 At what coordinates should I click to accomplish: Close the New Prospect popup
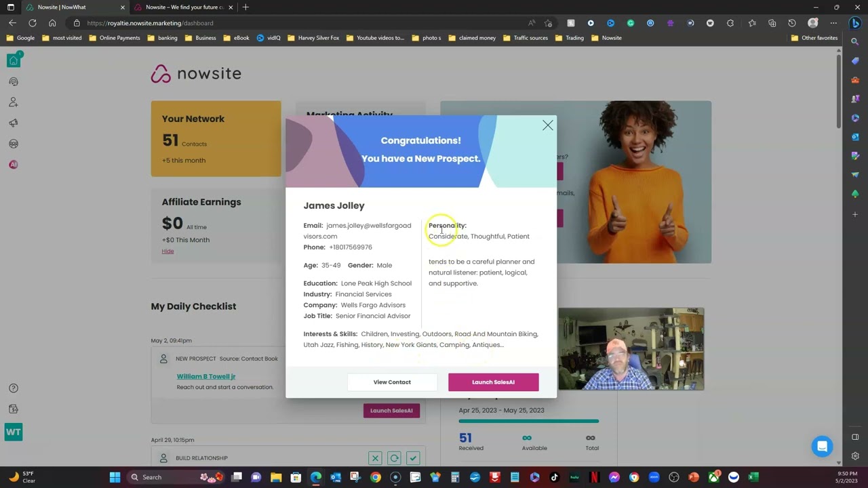click(548, 125)
